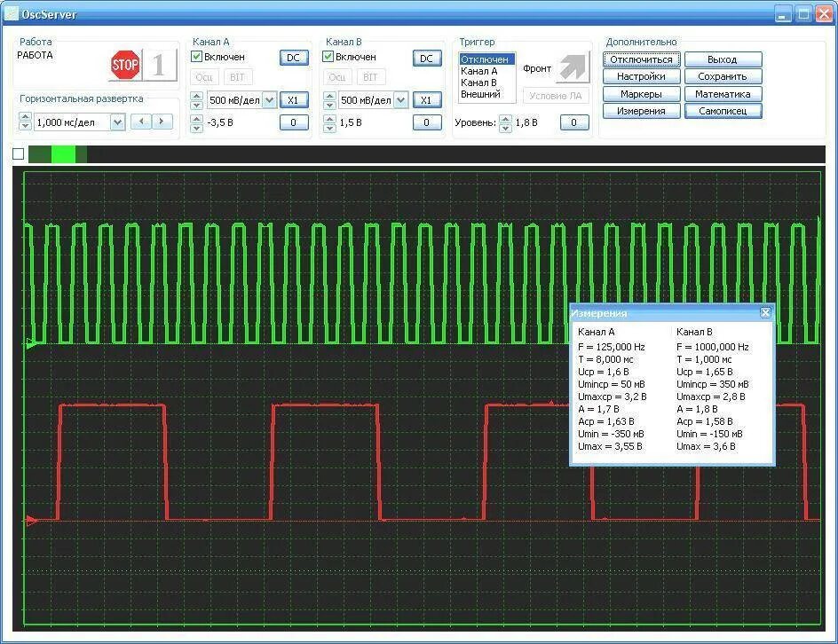
Task: Click 'F = 125,000 Hz' in Канал A measurements
Action: point(612,347)
